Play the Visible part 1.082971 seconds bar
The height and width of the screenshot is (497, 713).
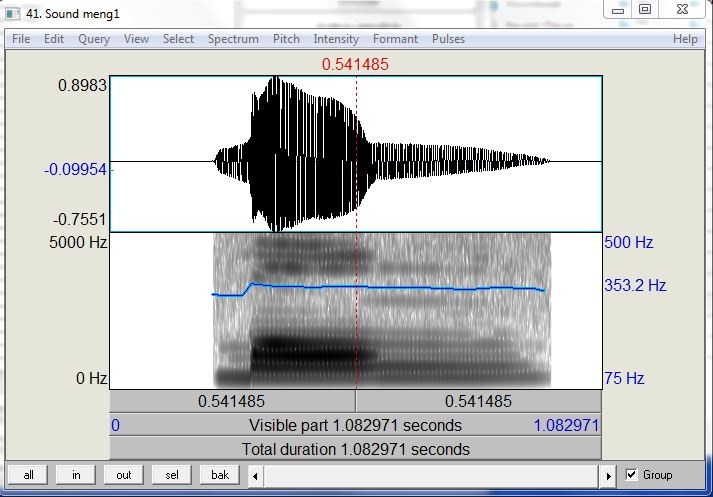click(x=356, y=425)
